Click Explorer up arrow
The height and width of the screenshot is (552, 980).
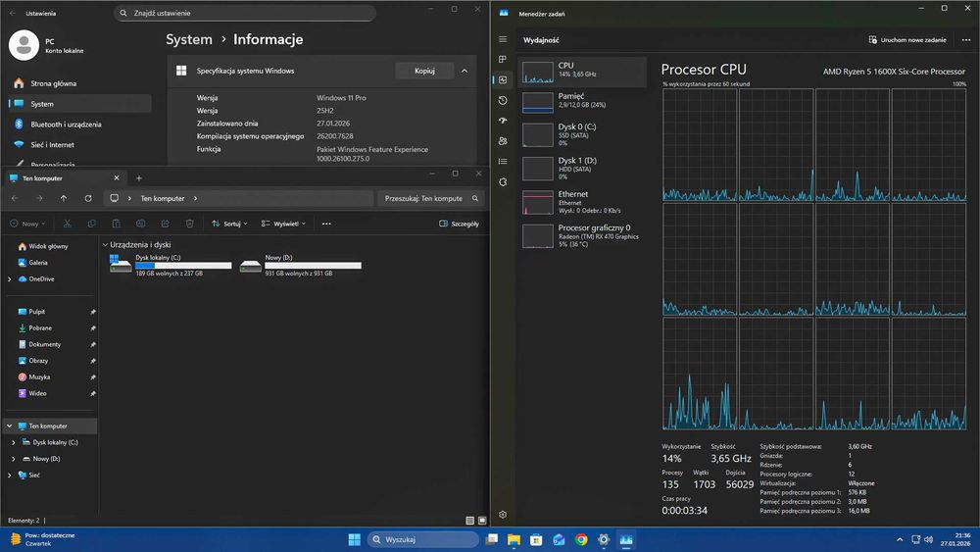coord(64,198)
